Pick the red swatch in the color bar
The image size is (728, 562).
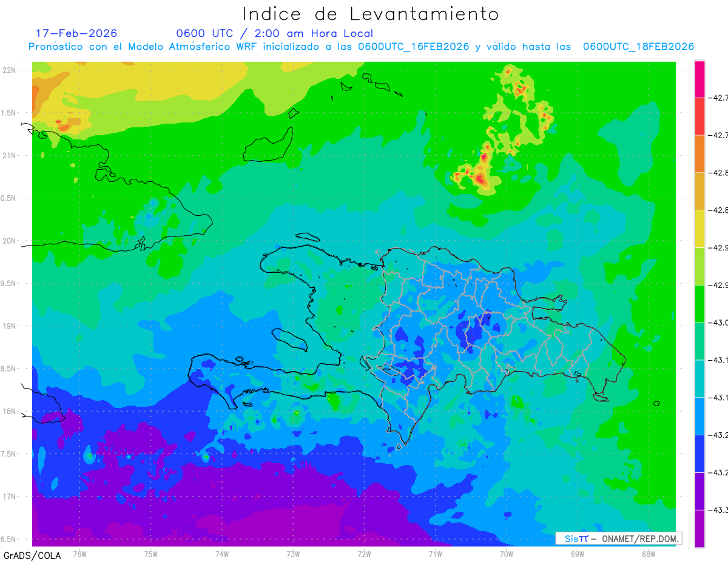pos(699,116)
